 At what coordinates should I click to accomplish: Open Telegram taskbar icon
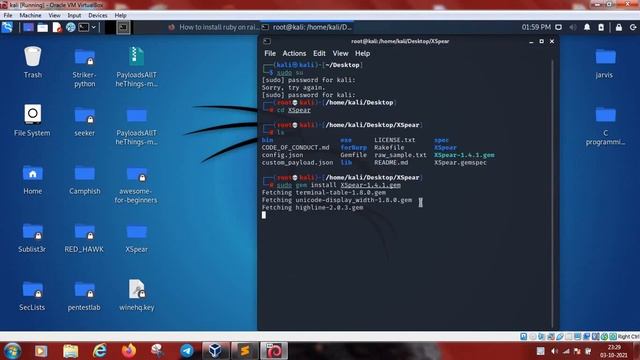pyautogui.click(x=187, y=351)
